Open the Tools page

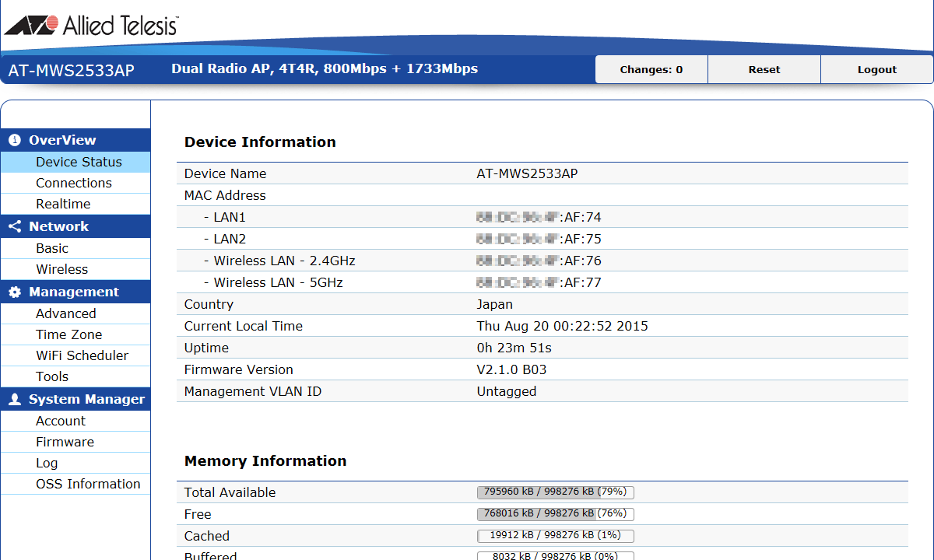click(x=75, y=376)
